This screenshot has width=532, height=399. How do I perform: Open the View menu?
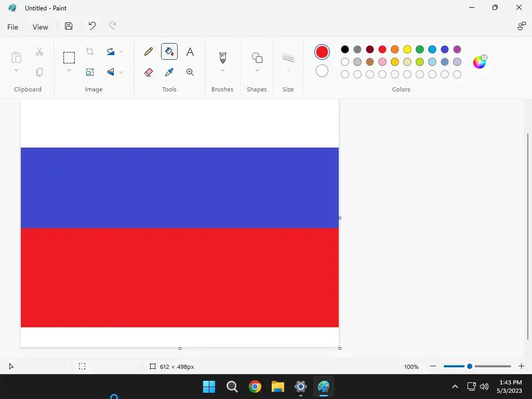coord(40,27)
